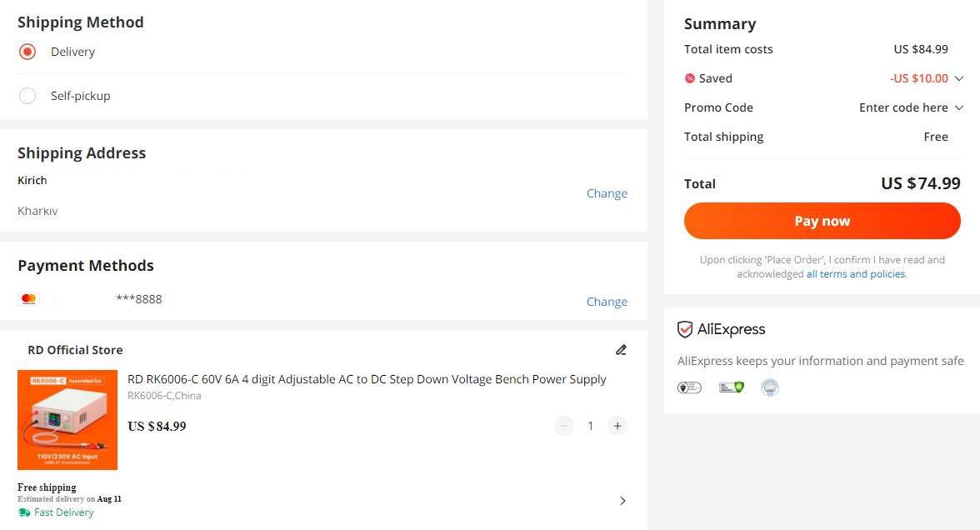Click the edit pencil icon beside RD Official Store
This screenshot has width=980, height=530.
click(621, 350)
